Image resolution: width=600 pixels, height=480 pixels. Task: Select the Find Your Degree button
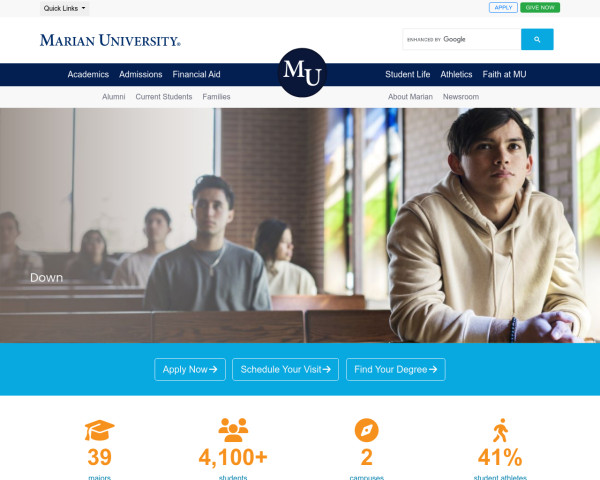pyautogui.click(x=396, y=369)
